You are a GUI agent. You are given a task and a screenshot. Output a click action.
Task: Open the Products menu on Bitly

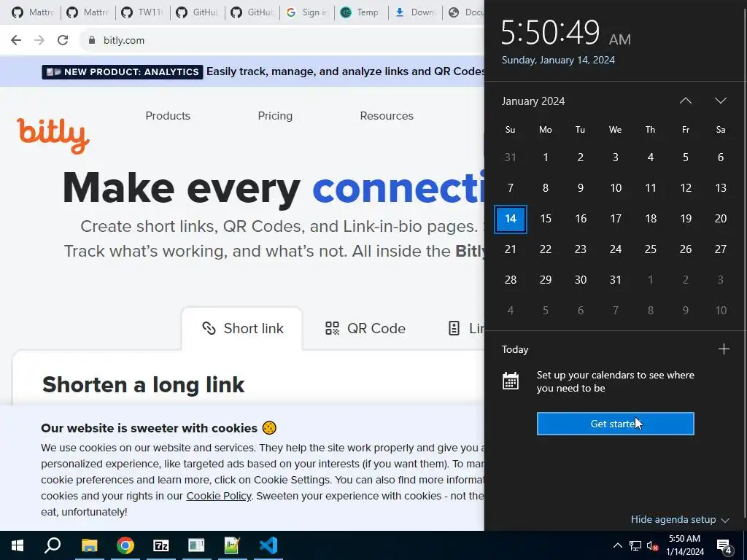point(168,116)
